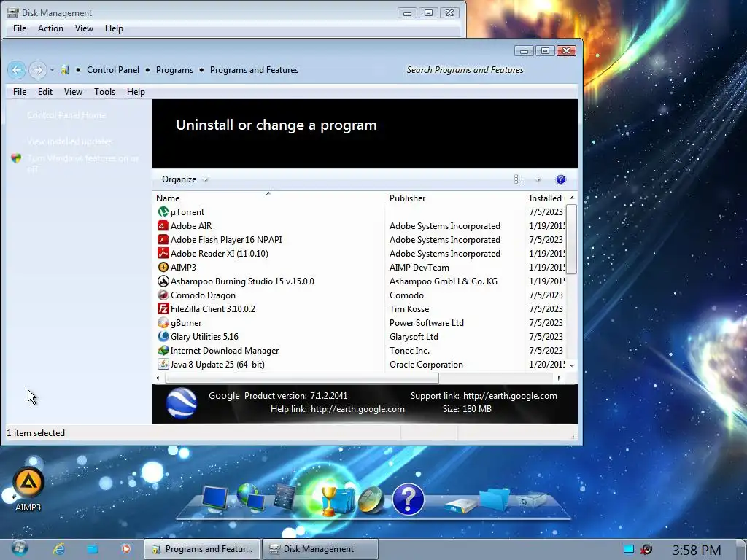Image resolution: width=747 pixels, height=560 pixels.
Task: Click the change view icon in toolbar
Action: [x=519, y=179]
